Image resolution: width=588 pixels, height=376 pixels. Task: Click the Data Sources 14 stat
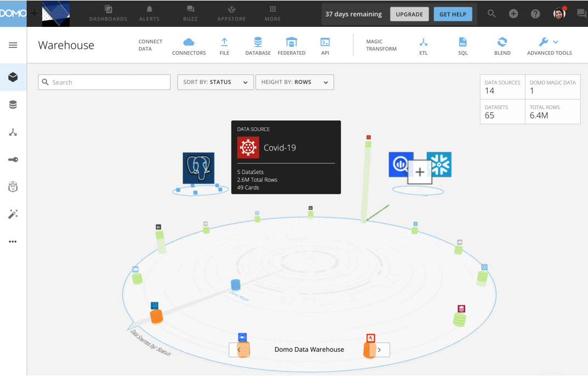[x=502, y=87]
